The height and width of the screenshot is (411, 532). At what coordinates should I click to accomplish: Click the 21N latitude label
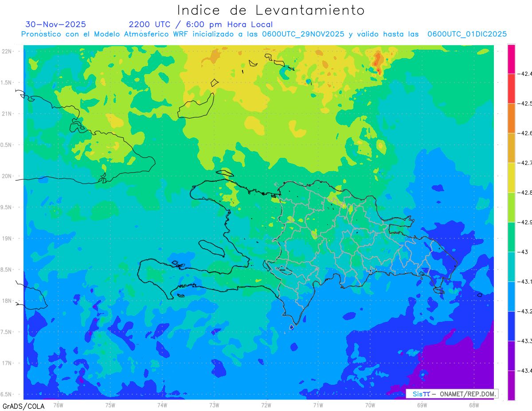(7, 114)
